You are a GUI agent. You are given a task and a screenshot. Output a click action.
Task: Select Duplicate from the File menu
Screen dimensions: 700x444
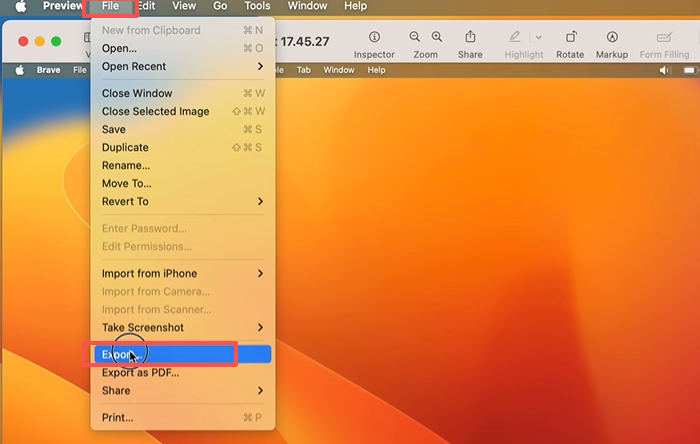coord(126,147)
